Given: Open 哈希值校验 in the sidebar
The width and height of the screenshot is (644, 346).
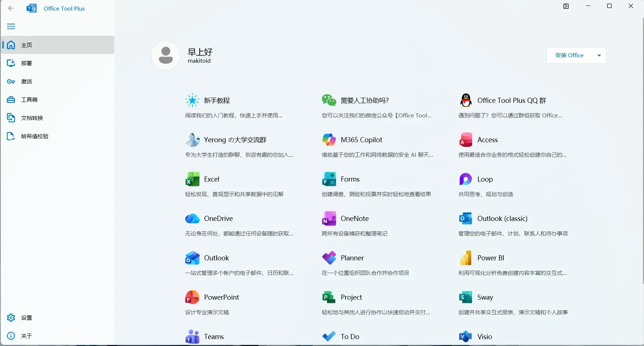Looking at the screenshot, I should pyautogui.click(x=58, y=136).
